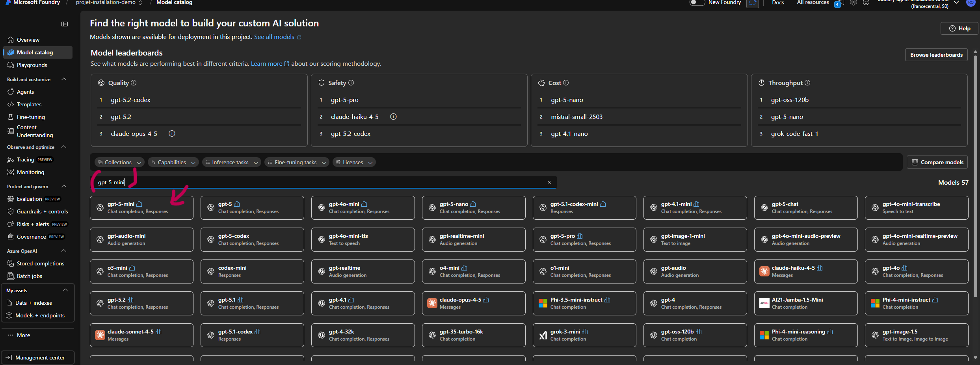The image size is (980, 365).
Task: Open the grok-3-mini model card
Action: (584, 335)
